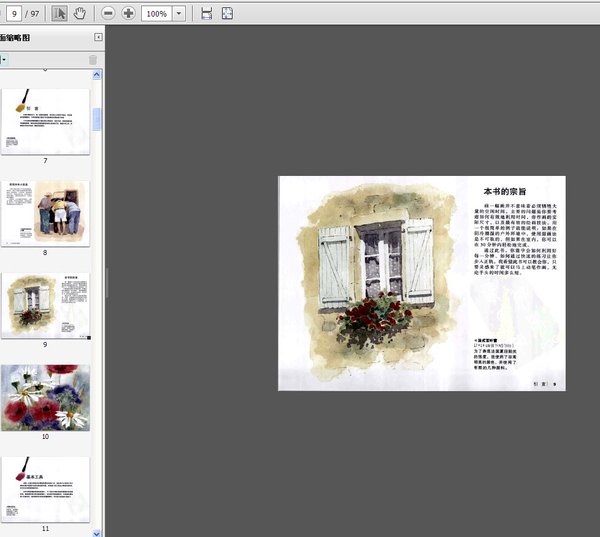Select page 8 thumbnail with three figures
Screen dimensions: 600x537
(x=45, y=214)
